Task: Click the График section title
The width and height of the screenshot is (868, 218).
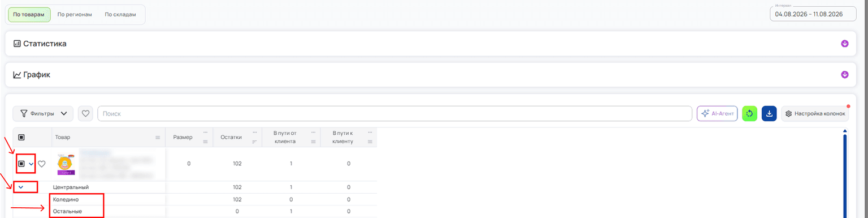Action: coord(37,75)
